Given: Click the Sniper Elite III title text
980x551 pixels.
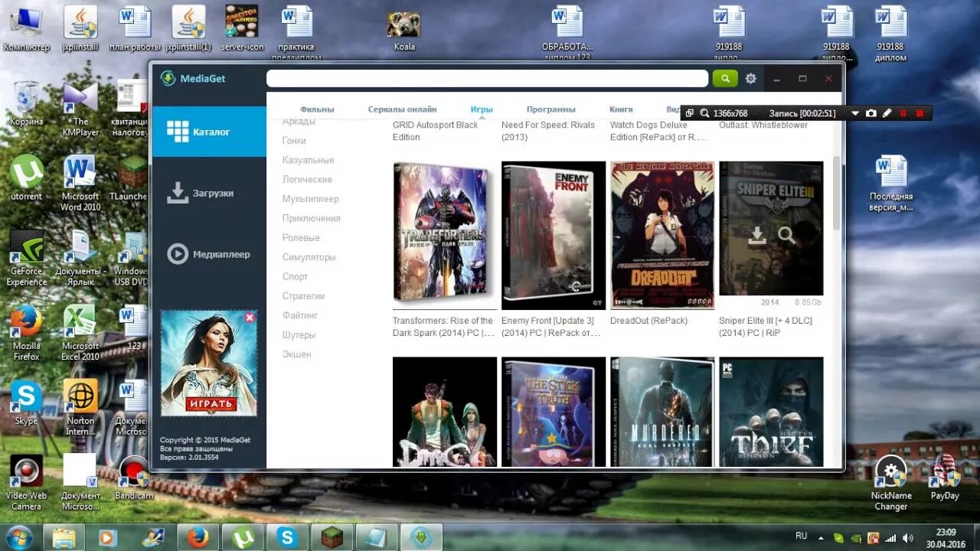Looking at the screenshot, I should (x=766, y=327).
